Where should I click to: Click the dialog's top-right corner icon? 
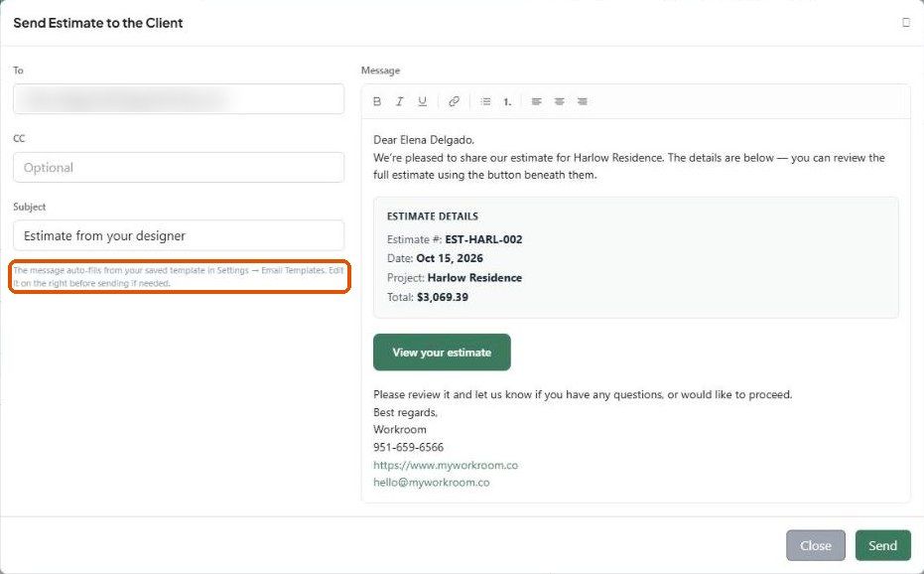906,23
